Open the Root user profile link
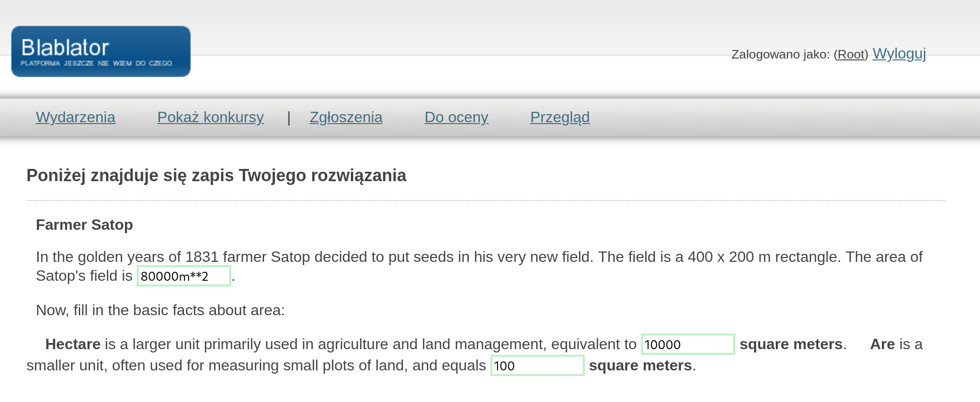The image size is (980, 402). 851,55
